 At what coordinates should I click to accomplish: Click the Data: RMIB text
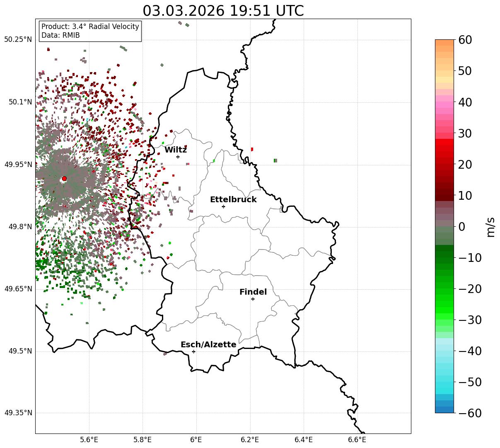coord(60,36)
